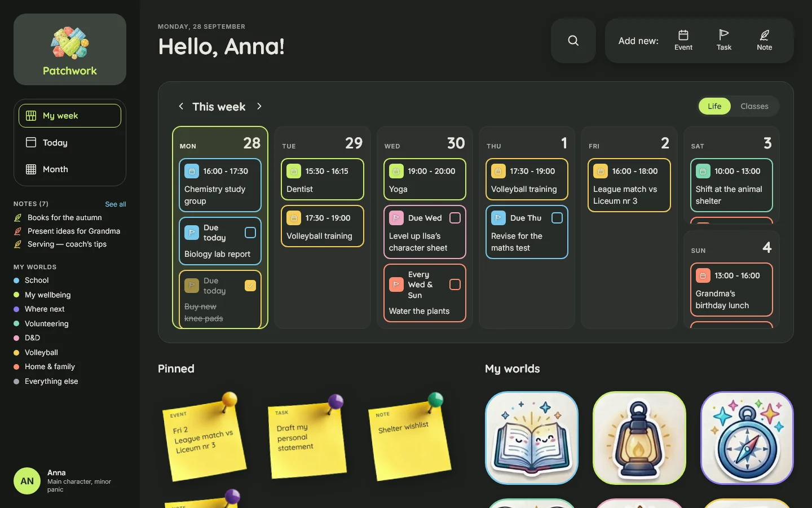Image resolution: width=812 pixels, height=508 pixels.
Task: Click Anna's AN avatar
Action: point(27,481)
